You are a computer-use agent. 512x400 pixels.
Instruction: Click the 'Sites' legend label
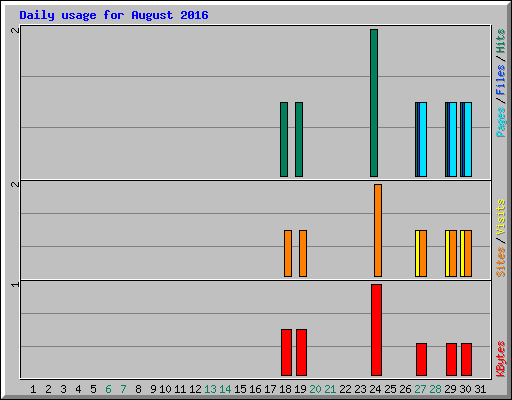(x=501, y=262)
